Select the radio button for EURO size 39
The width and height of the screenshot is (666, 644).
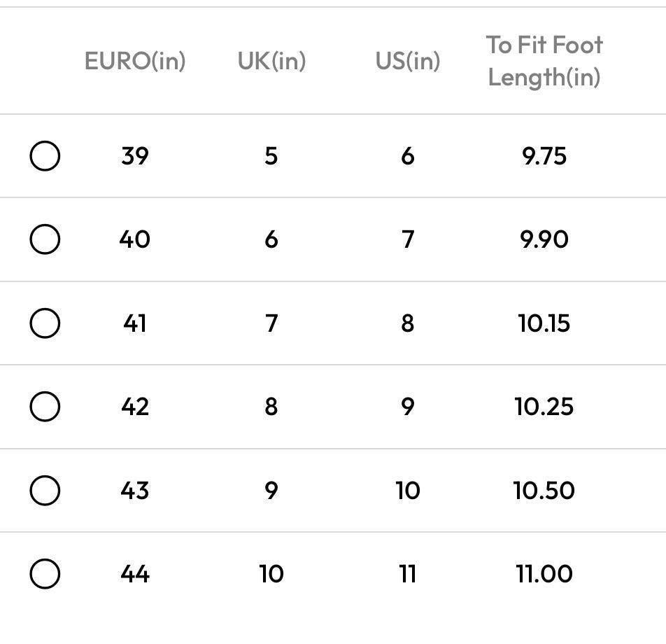pos(45,155)
